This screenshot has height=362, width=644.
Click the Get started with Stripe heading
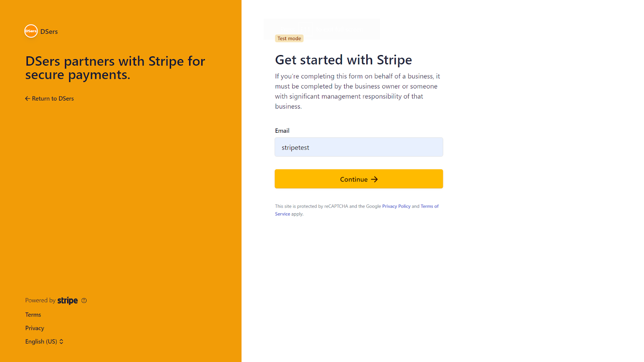click(x=343, y=60)
